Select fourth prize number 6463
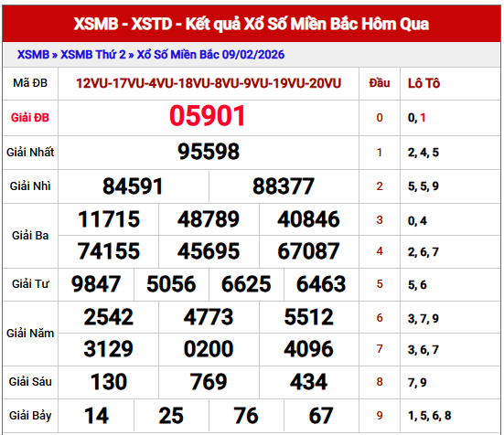The height and width of the screenshot is (435, 504). (x=321, y=284)
